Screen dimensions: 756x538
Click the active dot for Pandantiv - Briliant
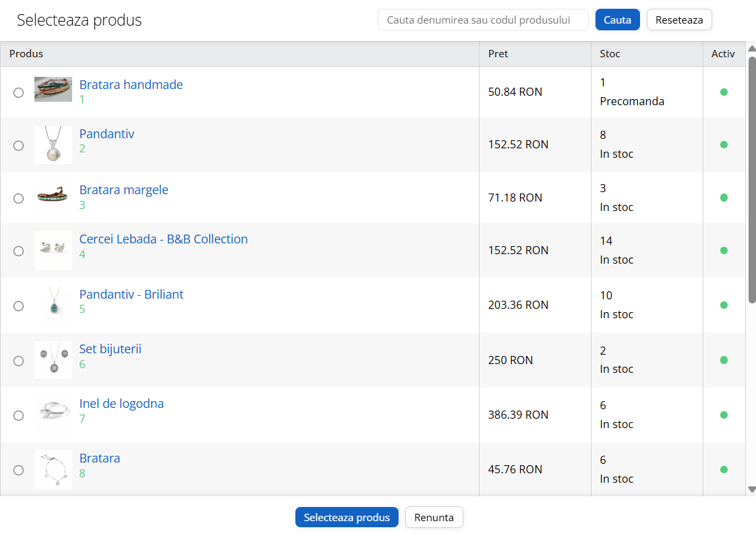(724, 305)
